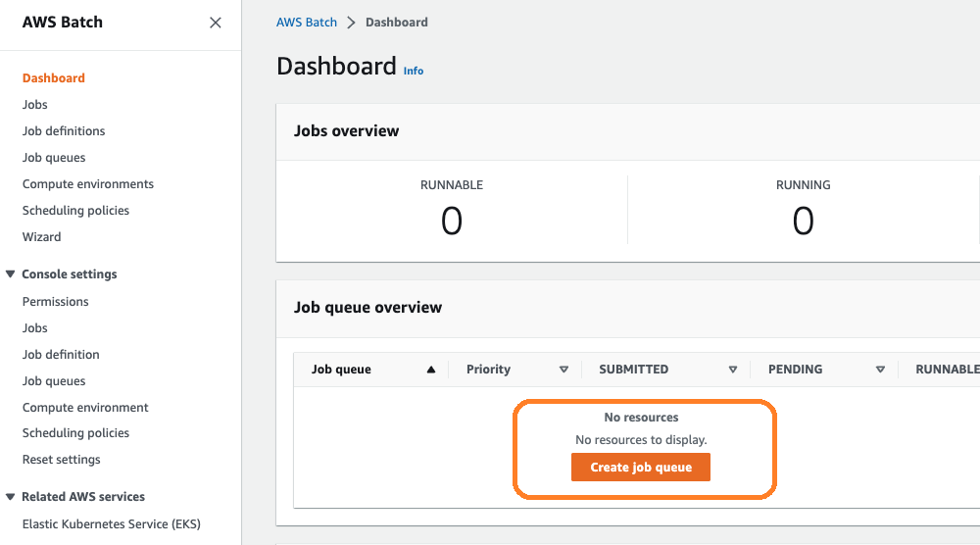The width and height of the screenshot is (980, 545).
Task: Click the AWS Batch breadcrumb link
Action: click(306, 23)
